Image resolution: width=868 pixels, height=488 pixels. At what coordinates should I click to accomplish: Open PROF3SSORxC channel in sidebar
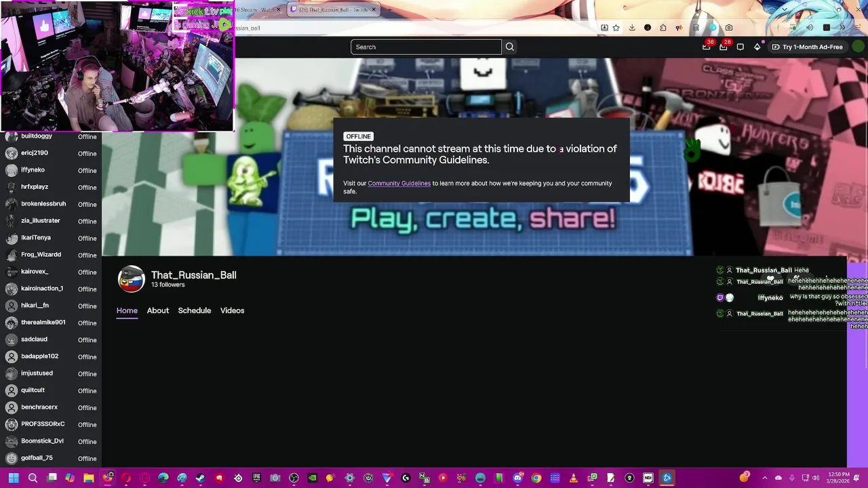tap(51, 424)
